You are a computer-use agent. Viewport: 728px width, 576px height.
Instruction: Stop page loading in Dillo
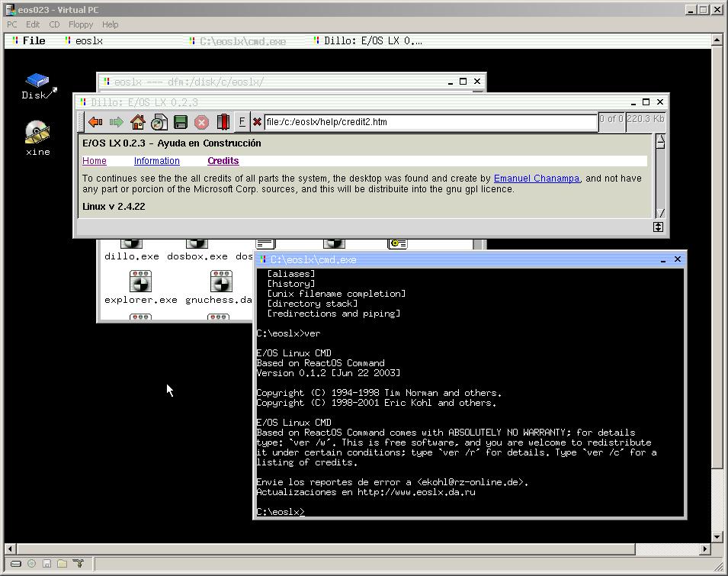point(201,123)
